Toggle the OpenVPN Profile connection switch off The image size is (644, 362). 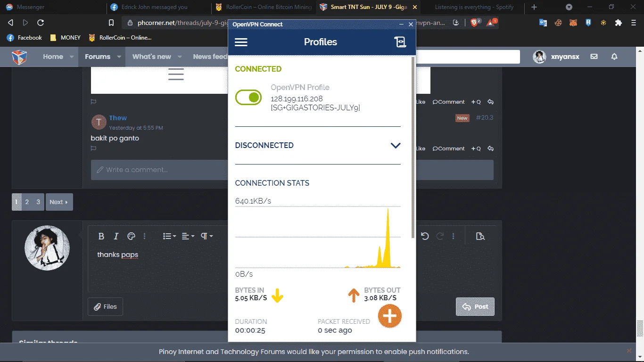(x=248, y=98)
